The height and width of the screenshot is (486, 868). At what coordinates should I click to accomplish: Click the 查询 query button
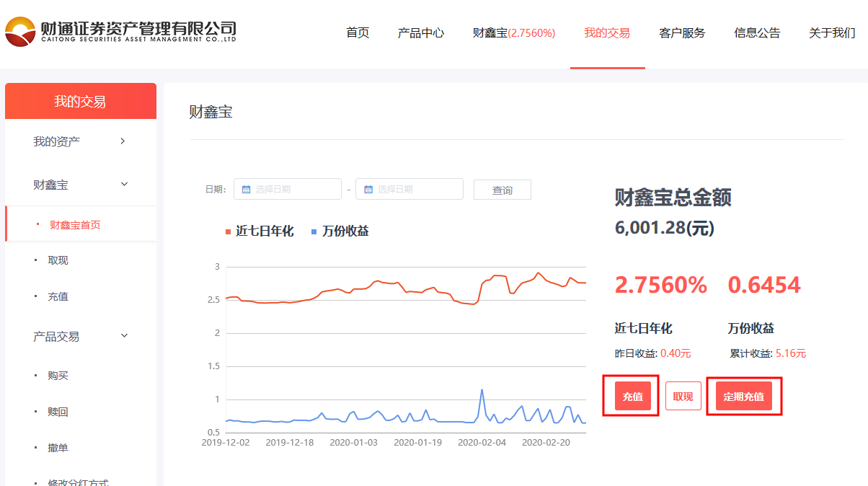pos(502,190)
